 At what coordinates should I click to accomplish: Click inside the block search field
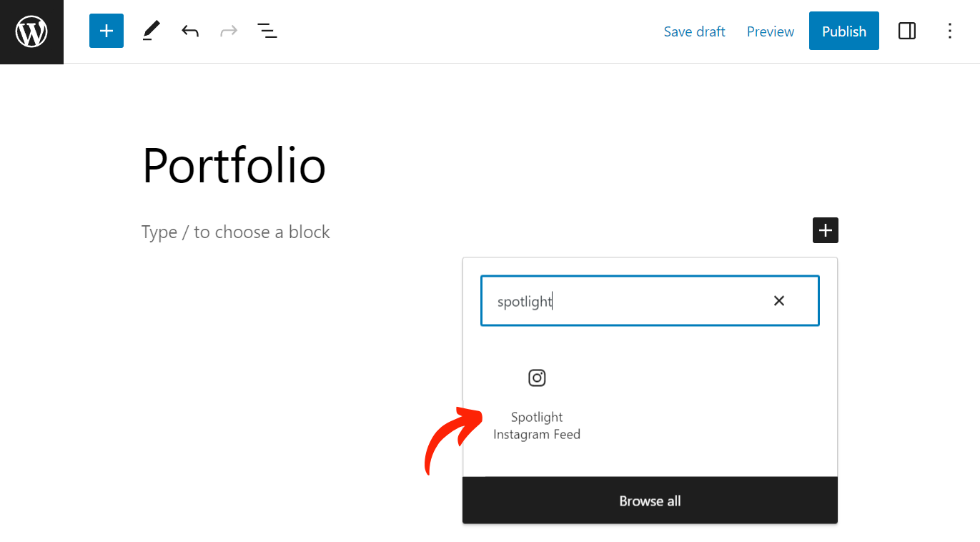click(x=629, y=301)
